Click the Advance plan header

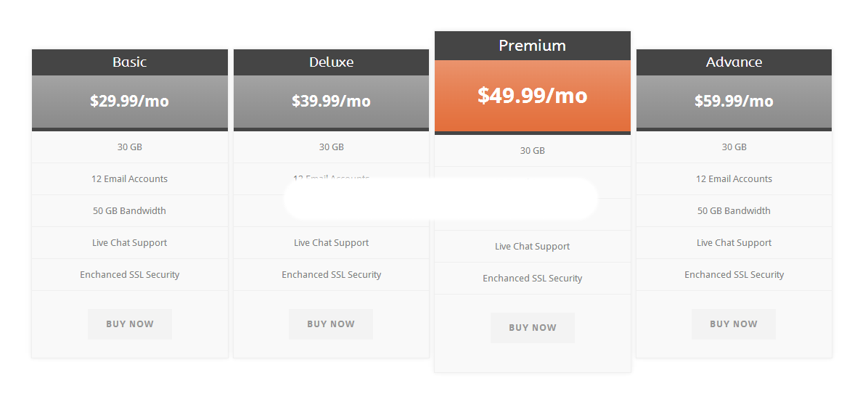coord(734,62)
